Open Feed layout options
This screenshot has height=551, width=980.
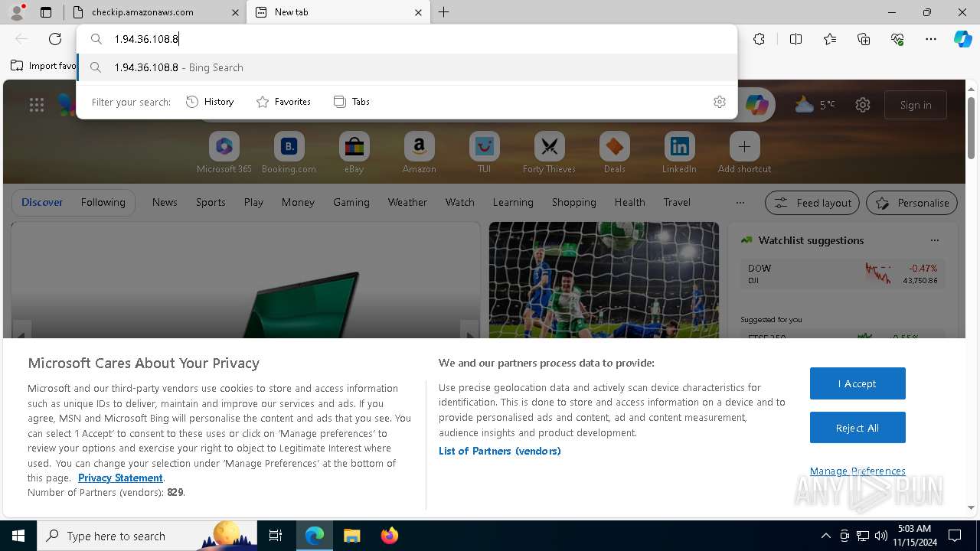[x=812, y=203]
